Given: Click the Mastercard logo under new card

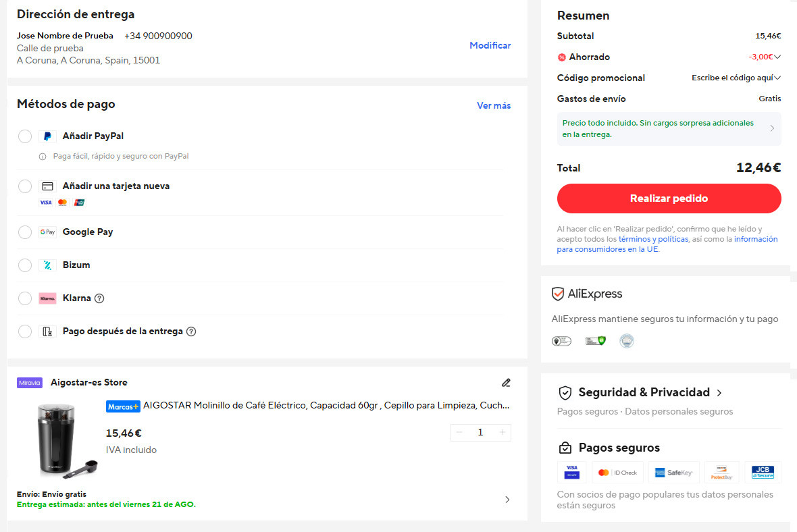Looking at the screenshot, I should pos(63,203).
